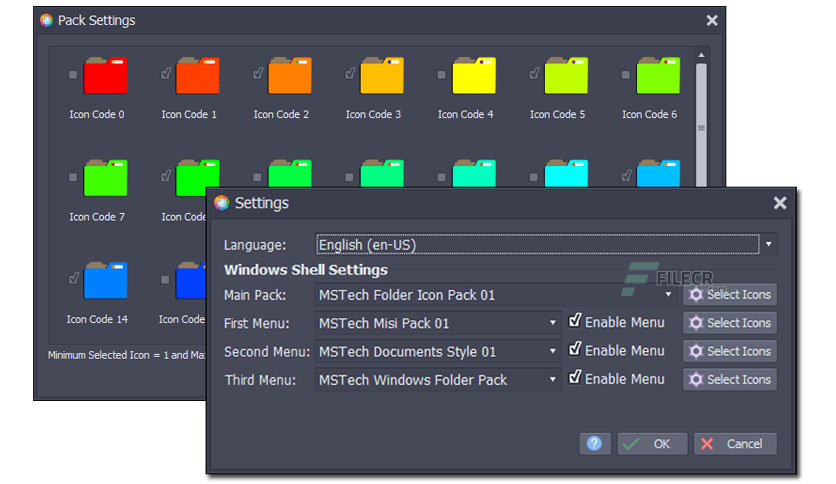836x484 pixels.
Task: Tick the checkbox for Icon Code 0
Action: tap(73, 75)
